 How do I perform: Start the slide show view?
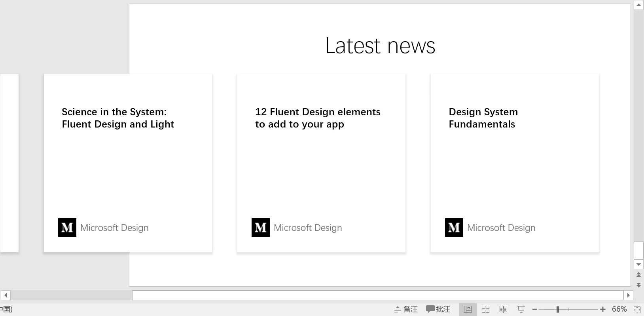521,309
